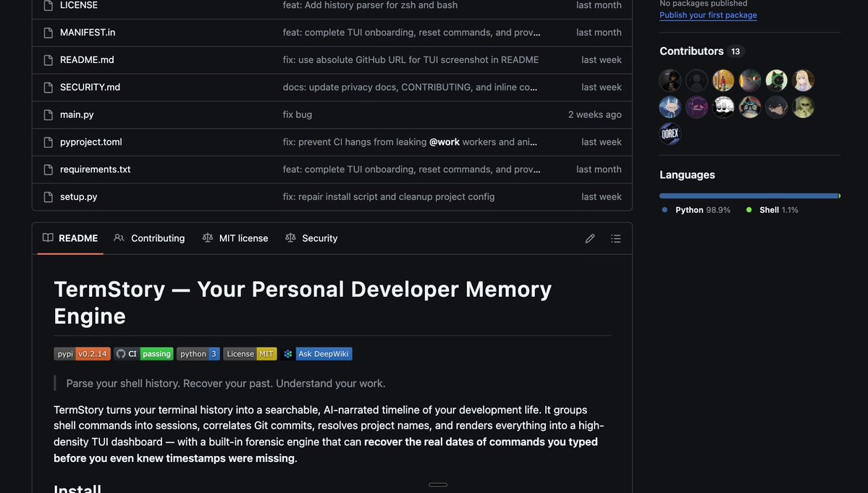Click the TermStory README title heading

point(303,303)
